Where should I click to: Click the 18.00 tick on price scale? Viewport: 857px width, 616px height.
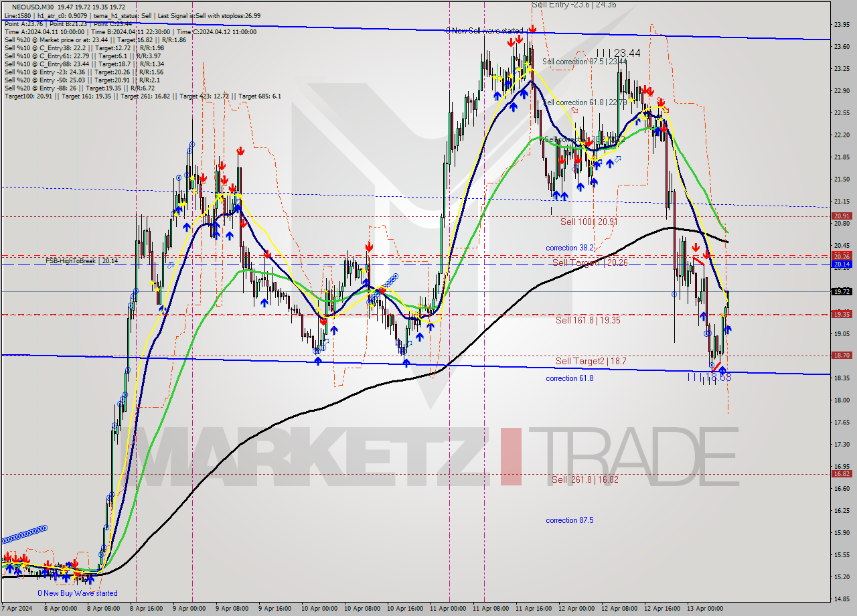coord(842,400)
